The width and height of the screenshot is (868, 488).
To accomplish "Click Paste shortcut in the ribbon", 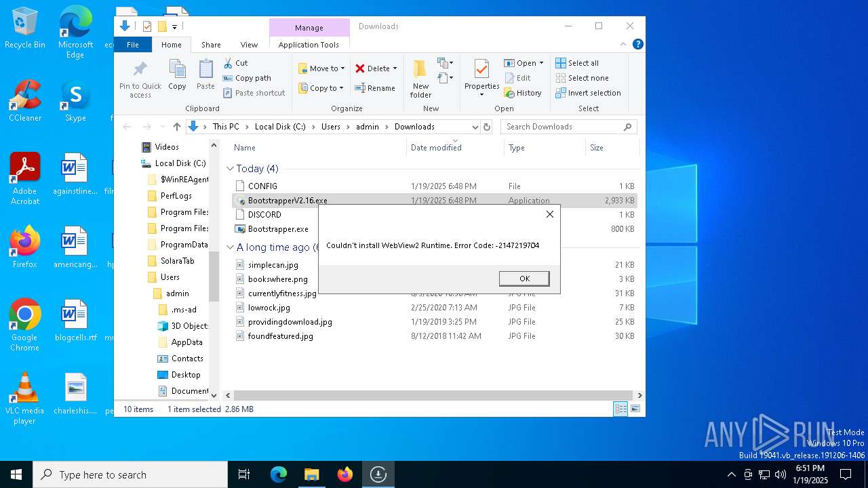I will click(x=254, y=93).
